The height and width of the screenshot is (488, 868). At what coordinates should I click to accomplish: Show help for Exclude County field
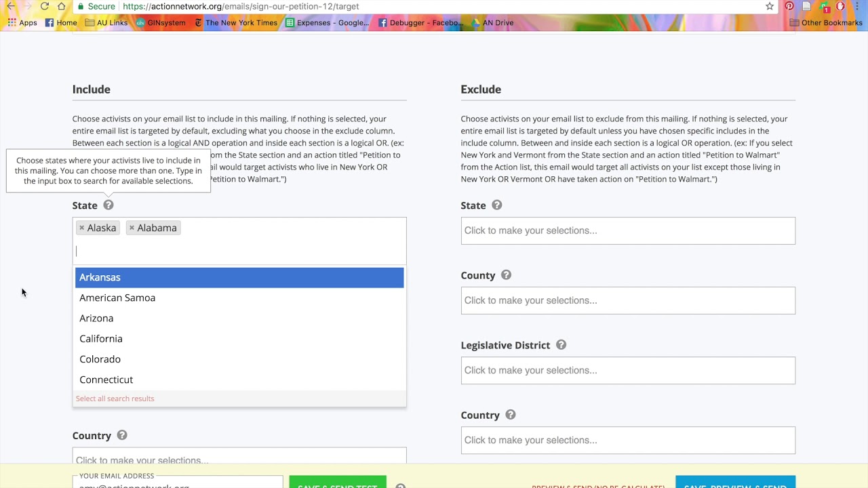click(x=506, y=274)
